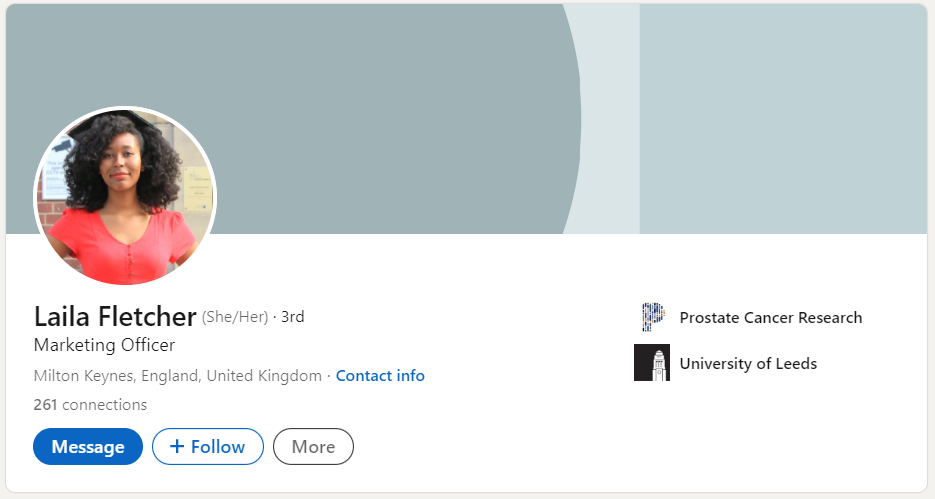935x499 pixels.
Task: Click the name Laila Fletcher heading
Action: [x=115, y=317]
